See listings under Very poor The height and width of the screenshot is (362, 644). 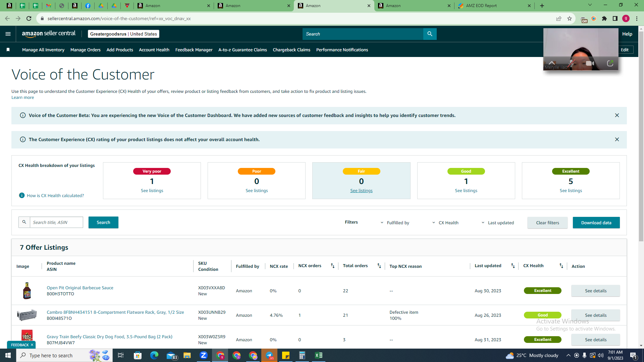(152, 190)
